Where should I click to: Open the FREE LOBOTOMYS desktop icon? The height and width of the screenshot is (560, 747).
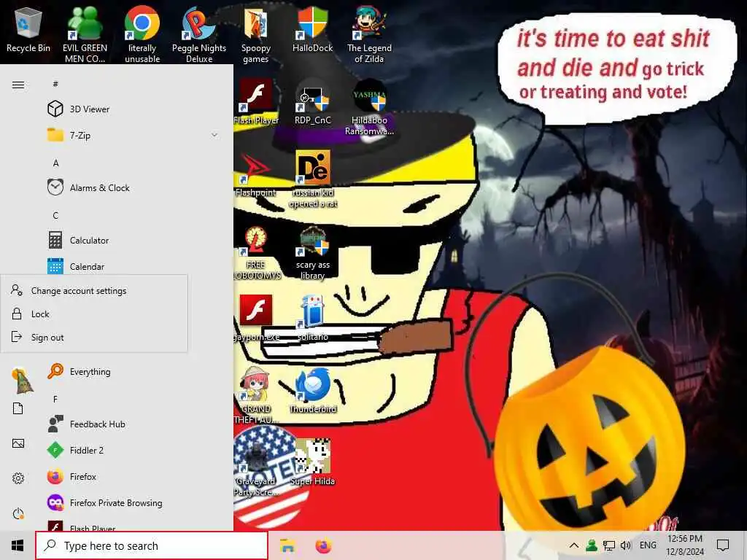pyautogui.click(x=256, y=252)
